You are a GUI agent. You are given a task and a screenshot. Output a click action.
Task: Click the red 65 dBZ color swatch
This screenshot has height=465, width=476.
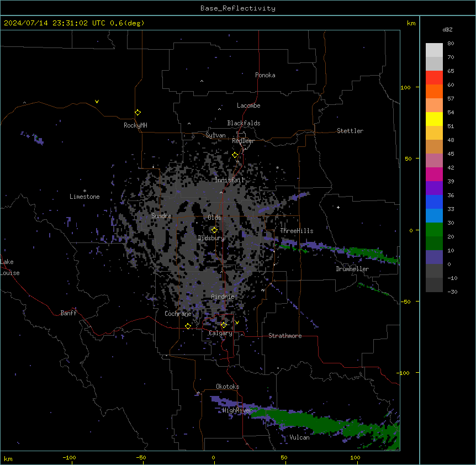pyautogui.click(x=434, y=77)
